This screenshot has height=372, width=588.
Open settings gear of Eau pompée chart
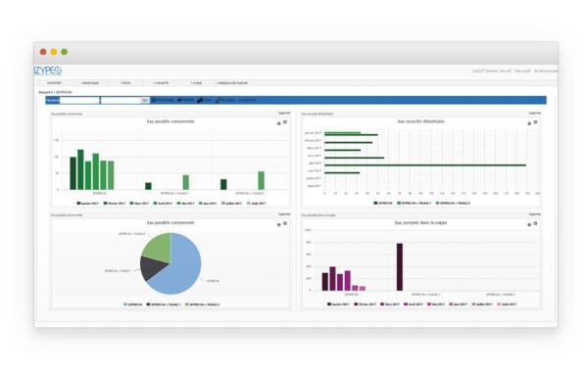pos(529,225)
